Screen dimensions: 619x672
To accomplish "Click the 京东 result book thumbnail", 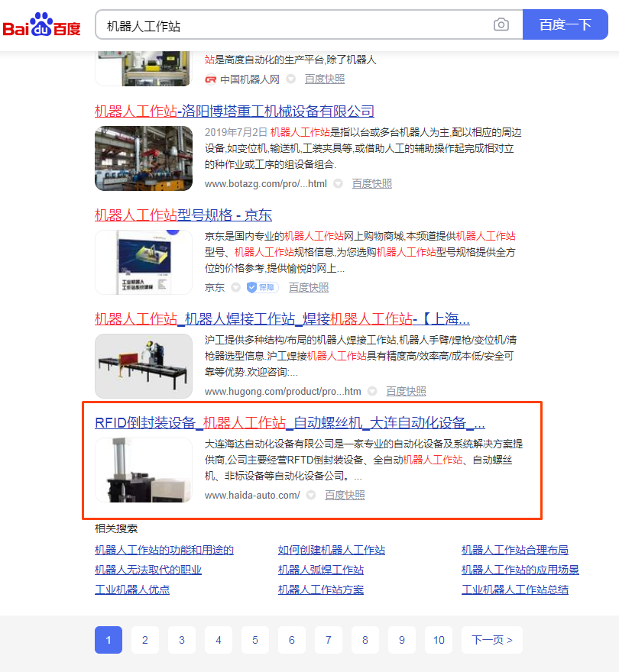I will 144,262.
